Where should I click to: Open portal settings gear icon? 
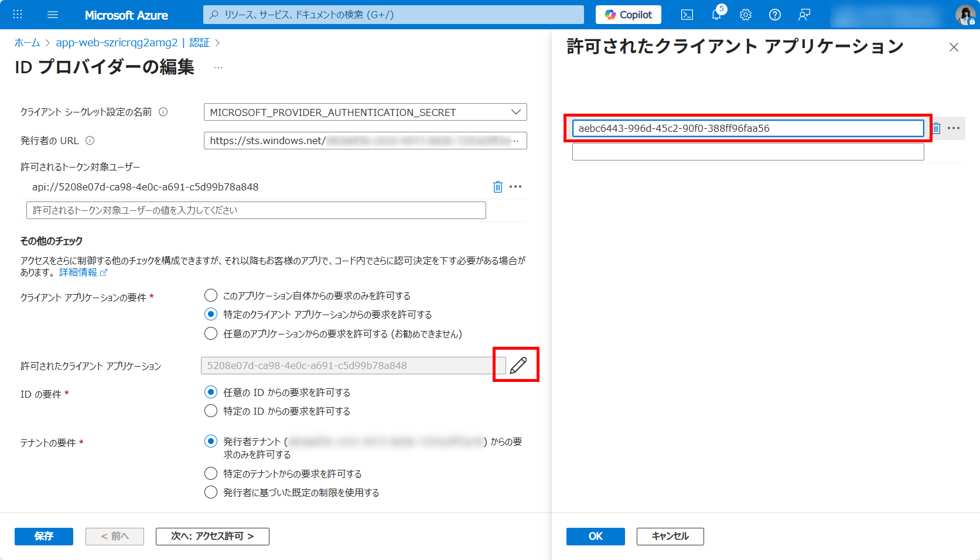coord(746,15)
